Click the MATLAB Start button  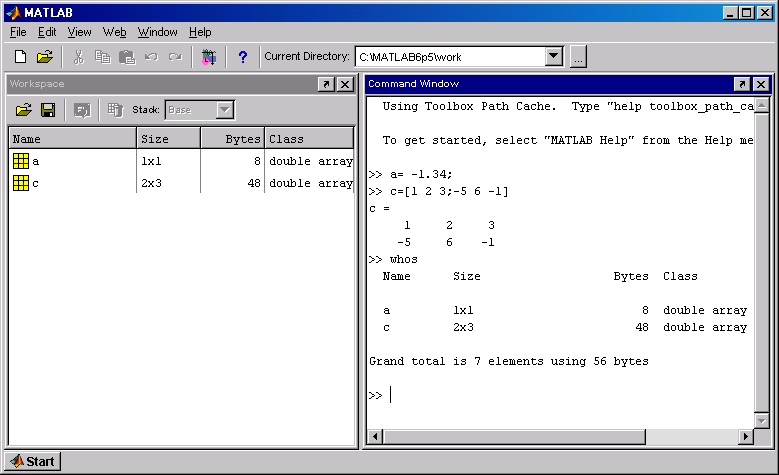coord(33,461)
